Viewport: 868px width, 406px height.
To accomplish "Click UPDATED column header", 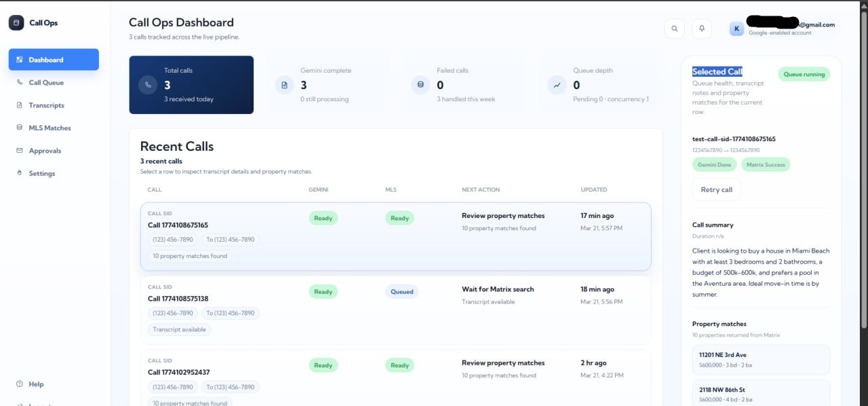I will [594, 189].
